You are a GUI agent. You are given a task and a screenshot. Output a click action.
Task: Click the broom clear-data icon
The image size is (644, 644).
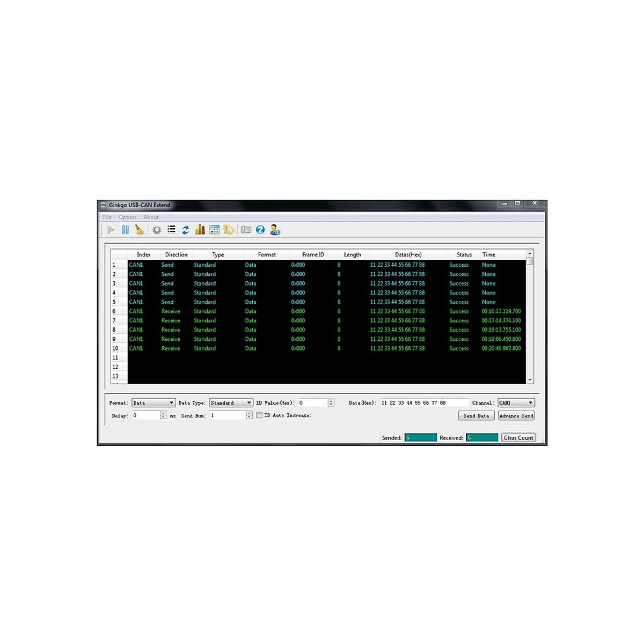pos(140,230)
